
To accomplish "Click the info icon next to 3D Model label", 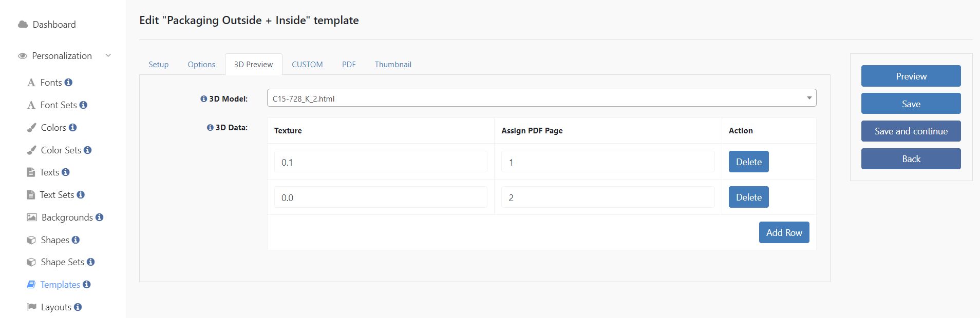I will coord(204,98).
